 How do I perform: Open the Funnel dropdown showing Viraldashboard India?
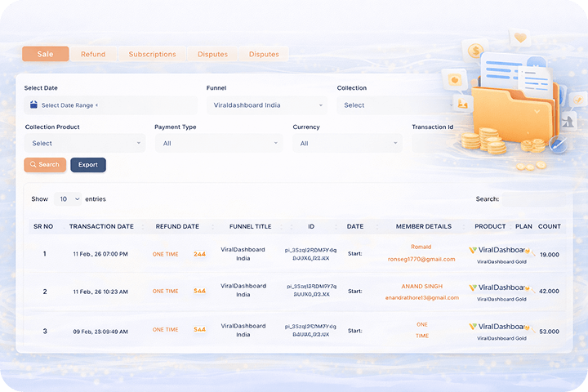(x=267, y=105)
